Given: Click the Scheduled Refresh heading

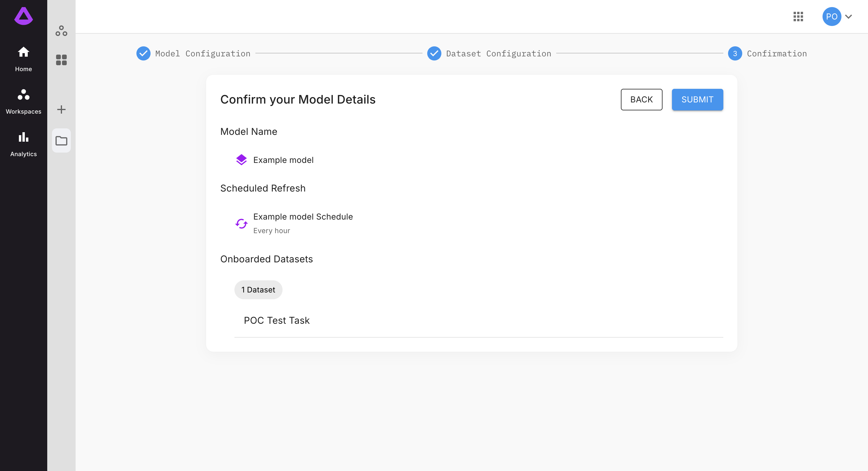Looking at the screenshot, I should (263, 188).
